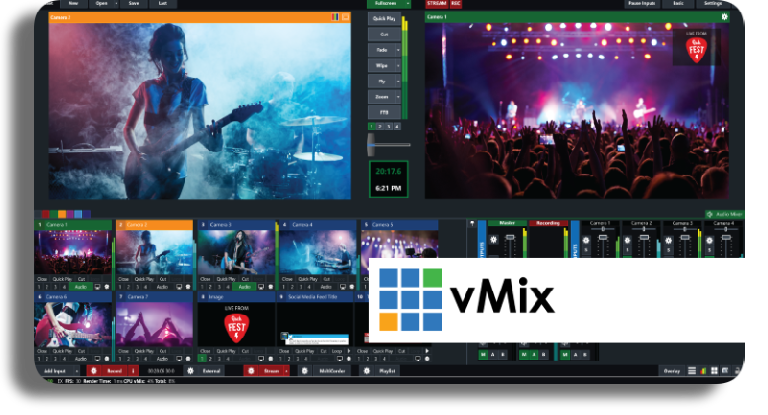Image resolution: width=768 pixels, height=415 pixels.
Task: Open the Settings menu at top right
Action: [714, 4]
